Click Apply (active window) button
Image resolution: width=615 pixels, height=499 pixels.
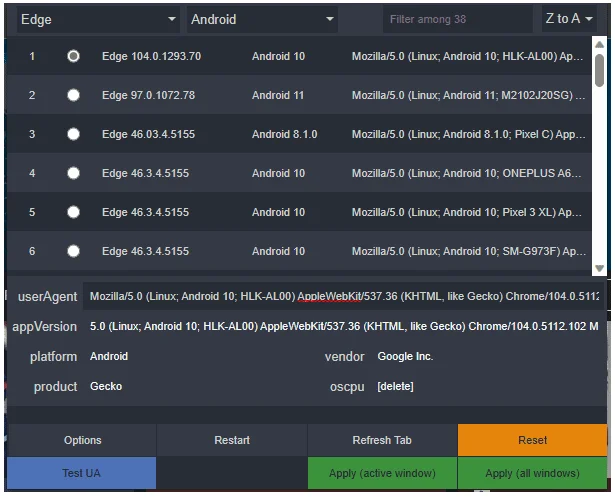point(382,473)
